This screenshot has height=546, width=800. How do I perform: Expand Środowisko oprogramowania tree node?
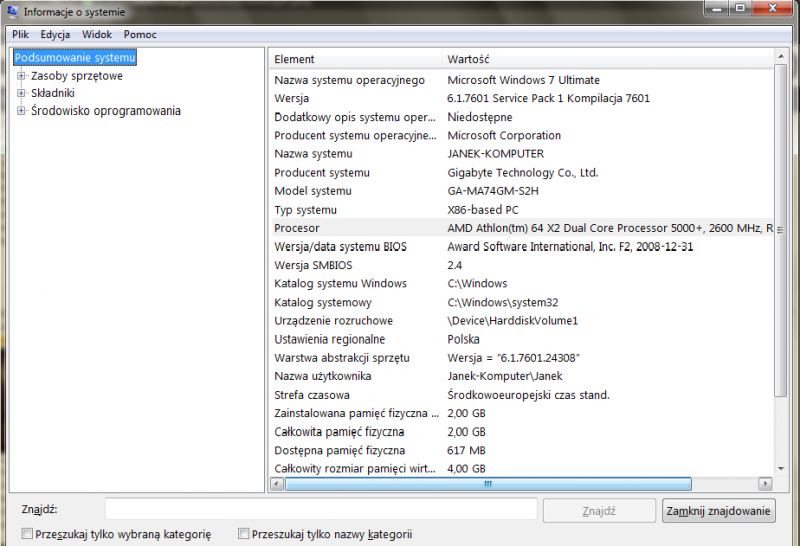[21, 110]
